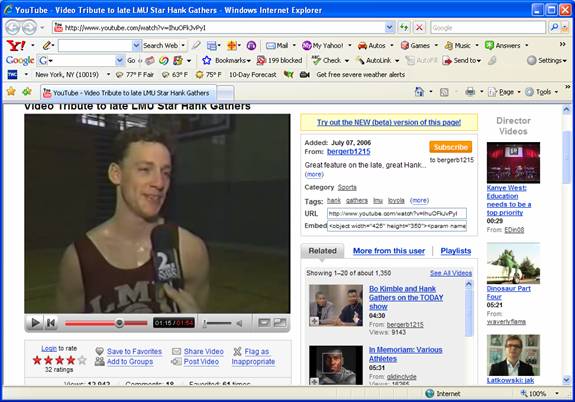Click the video Play button
Viewport: 575px width, 402px height.
[x=35, y=323]
